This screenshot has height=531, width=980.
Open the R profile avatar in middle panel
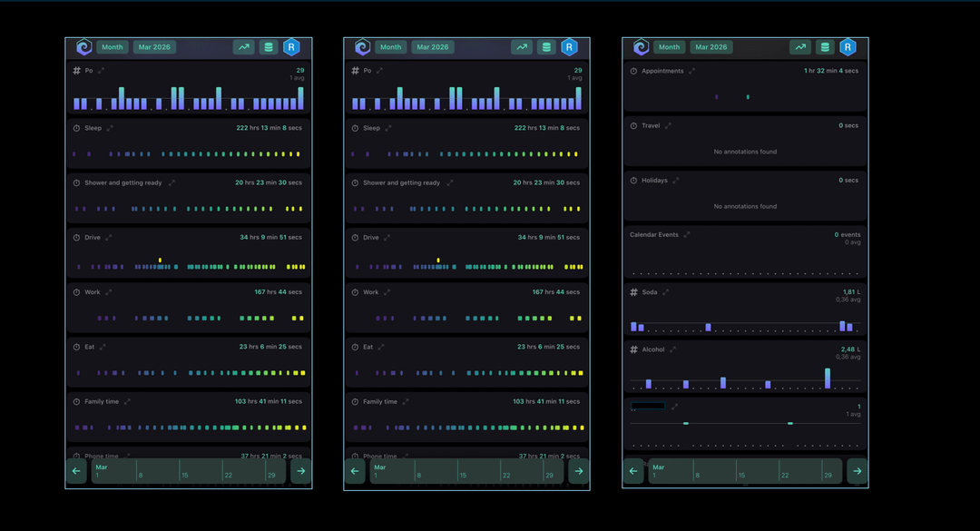click(x=569, y=47)
